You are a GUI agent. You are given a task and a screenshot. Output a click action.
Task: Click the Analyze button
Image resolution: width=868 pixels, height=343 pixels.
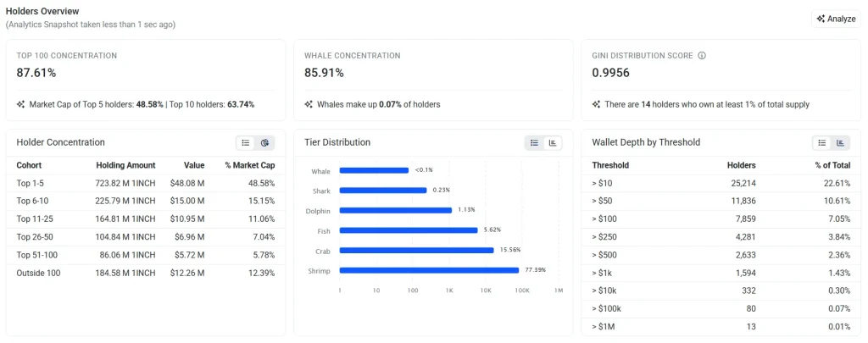coord(836,19)
